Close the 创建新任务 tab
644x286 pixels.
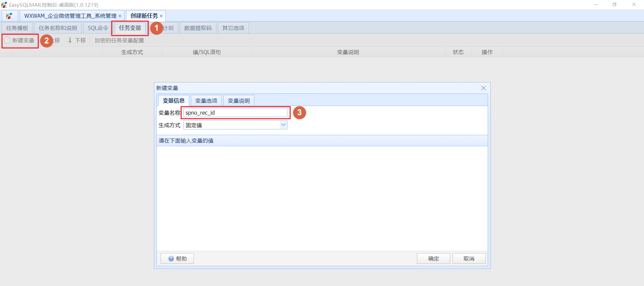161,16
